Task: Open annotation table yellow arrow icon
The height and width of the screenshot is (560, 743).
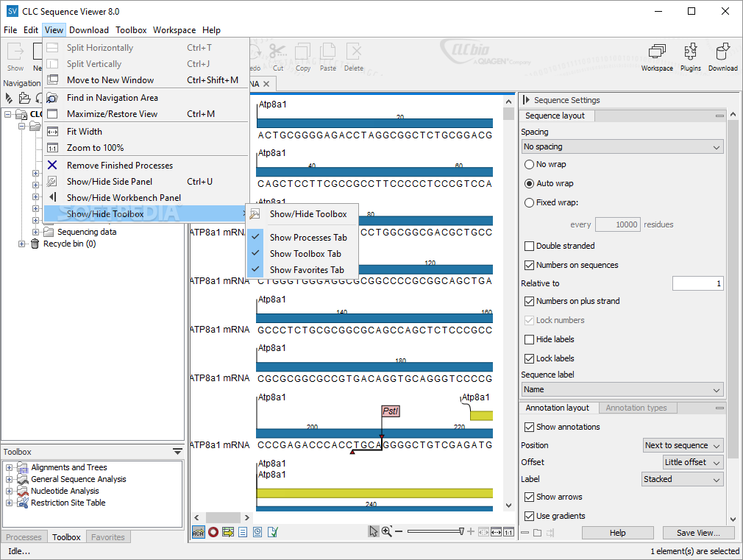Action: [228, 532]
